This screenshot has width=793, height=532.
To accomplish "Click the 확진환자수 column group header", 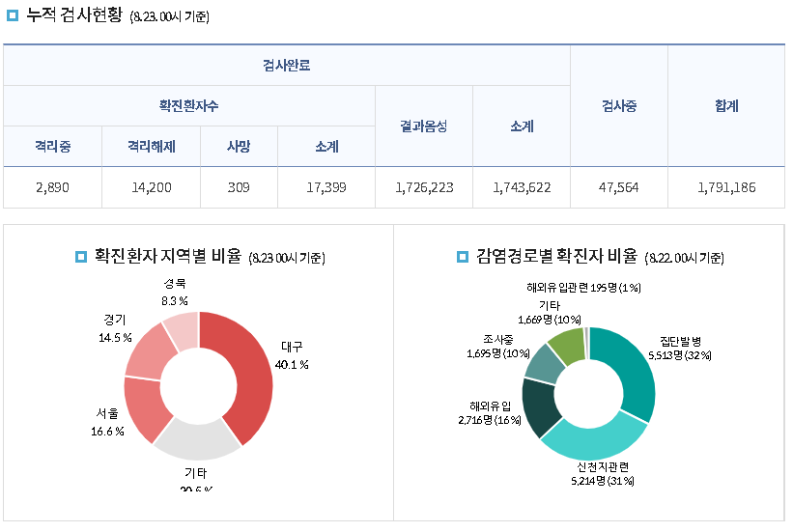I will [188, 106].
